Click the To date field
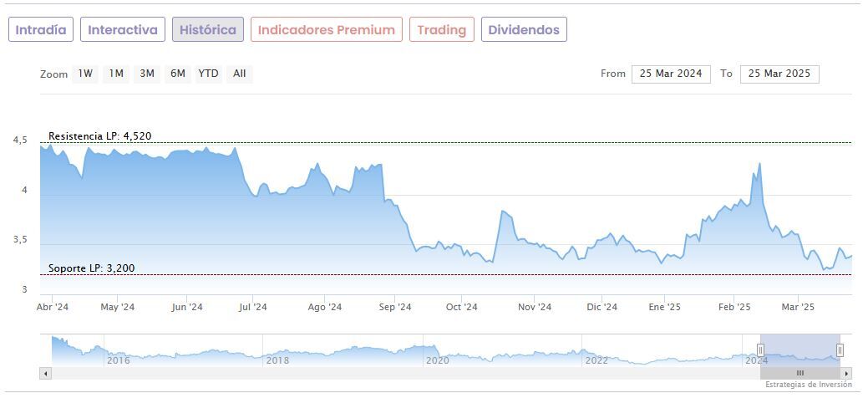The height and width of the screenshot is (398, 868). 779,74
